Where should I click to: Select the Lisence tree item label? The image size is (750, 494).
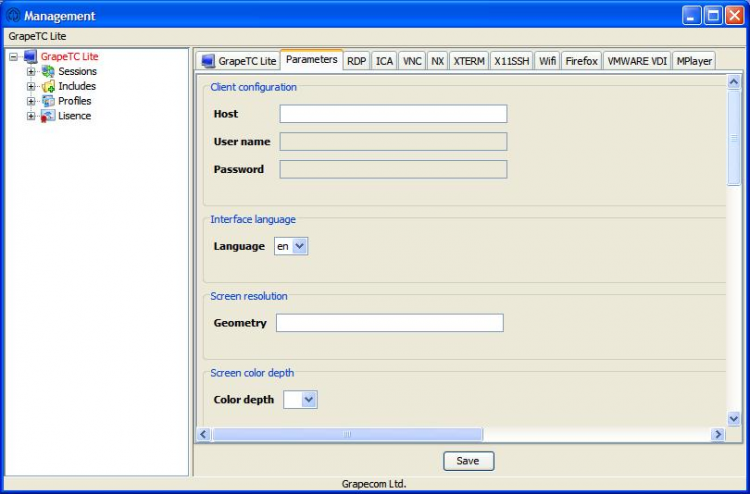point(75,116)
